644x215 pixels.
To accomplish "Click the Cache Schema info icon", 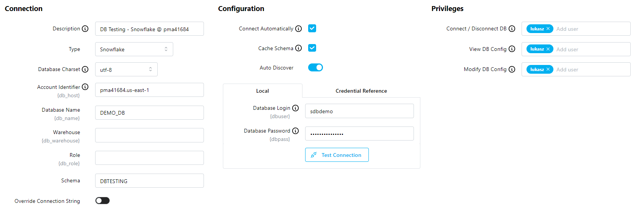I will click(x=299, y=48).
